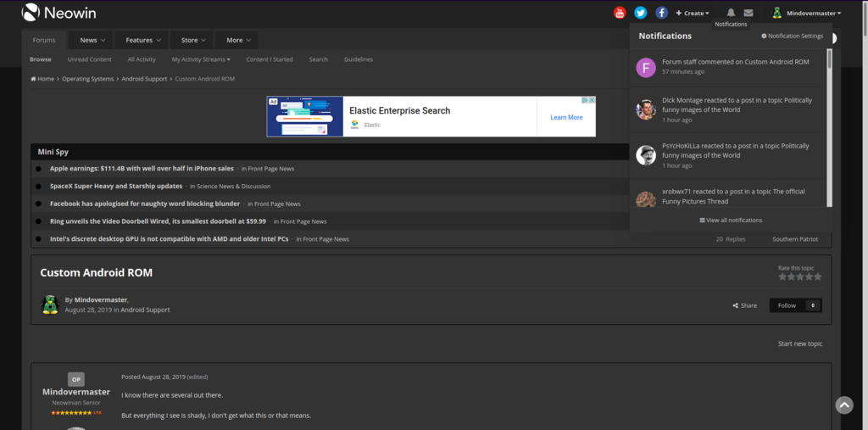Image resolution: width=868 pixels, height=430 pixels.
Task: Click the Elastic Enterprise Search ad
Action: tap(431, 116)
